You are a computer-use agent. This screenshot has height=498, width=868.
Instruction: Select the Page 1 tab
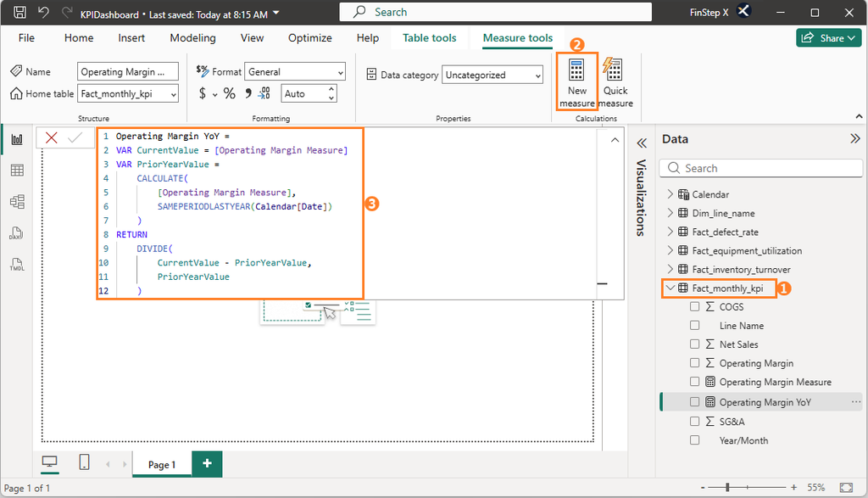coord(162,465)
